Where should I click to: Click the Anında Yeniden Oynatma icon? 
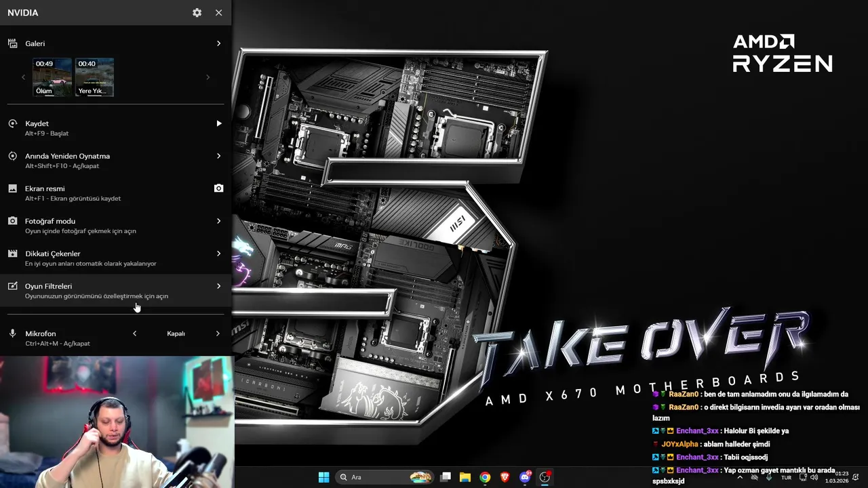[12, 156]
